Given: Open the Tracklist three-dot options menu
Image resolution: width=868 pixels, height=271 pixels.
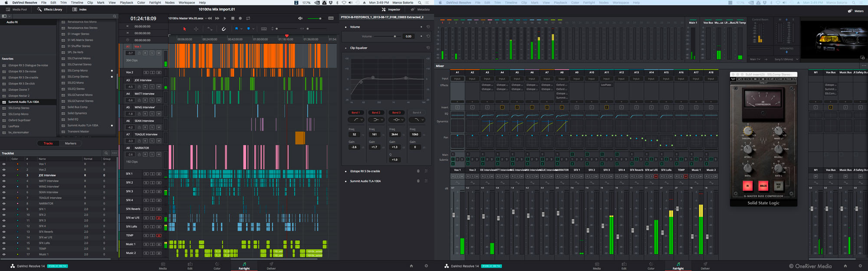Looking at the screenshot, I should (x=114, y=153).
